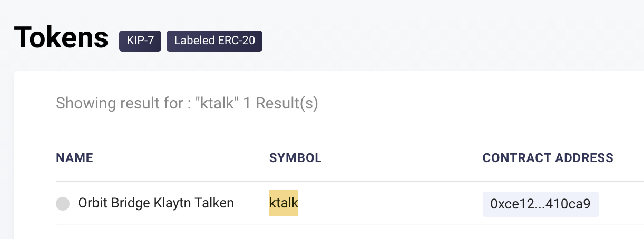Click the word Talken in the token name

pyautogui.click(x=216, y=203)
